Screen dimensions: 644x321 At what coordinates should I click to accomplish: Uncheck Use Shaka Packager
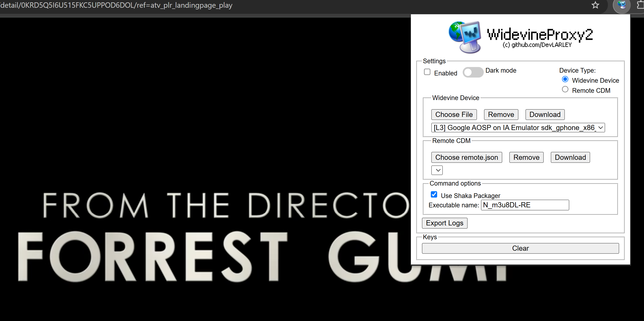(434, 194)
